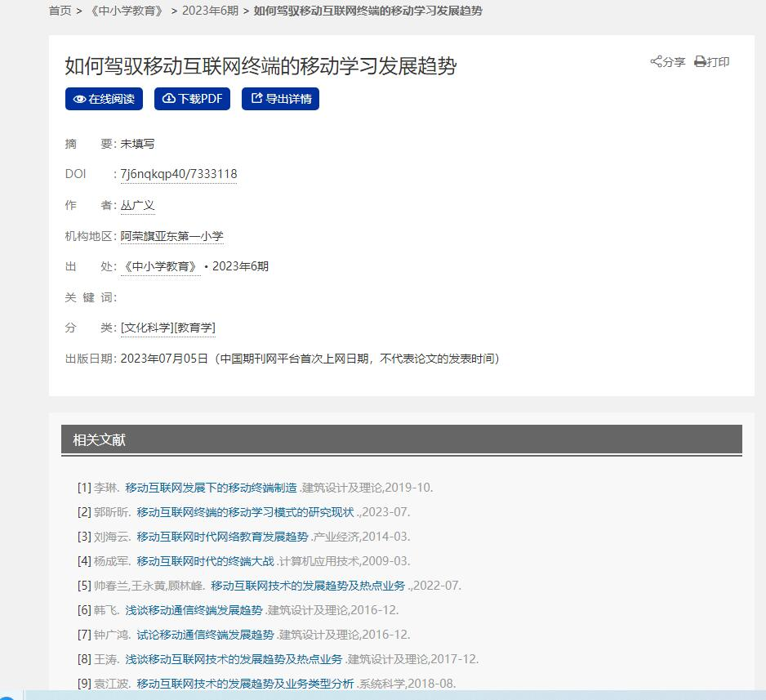Click the 摘要 value 未填写
The image size is (766, 700).
(137, 144)
